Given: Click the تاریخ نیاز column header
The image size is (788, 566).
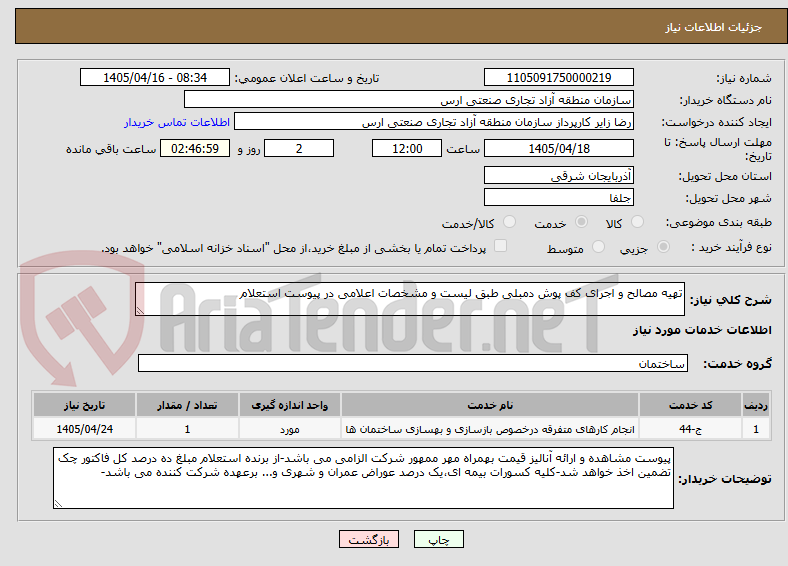Looking at the screenshot, I should 84,405.
